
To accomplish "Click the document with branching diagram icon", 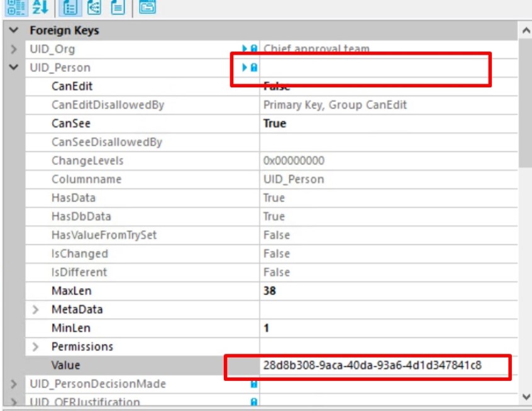I will (94, 8).
